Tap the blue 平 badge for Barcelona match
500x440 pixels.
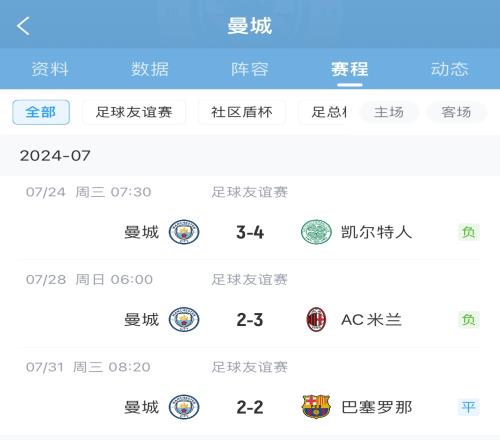[x=469, y=407]
